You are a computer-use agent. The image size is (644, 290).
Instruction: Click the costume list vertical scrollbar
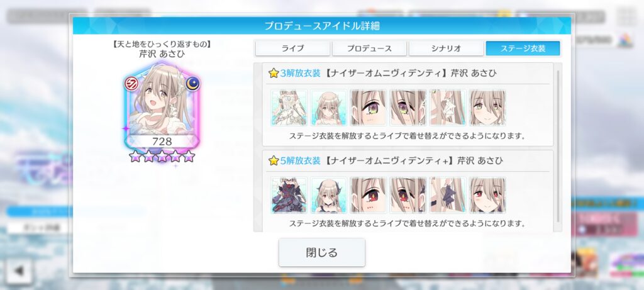(x=558, y=147)
